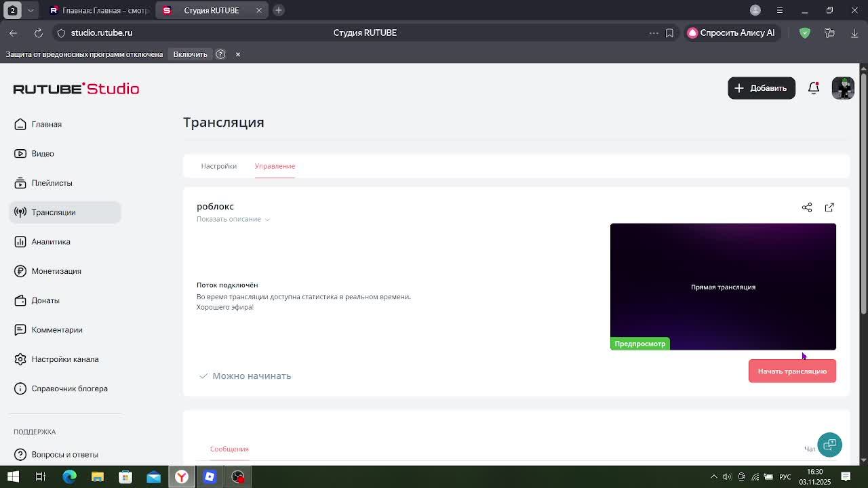Screen dimensions: 868x488
Task: Switch to the Настройки tab
Action: click(218, 166)
